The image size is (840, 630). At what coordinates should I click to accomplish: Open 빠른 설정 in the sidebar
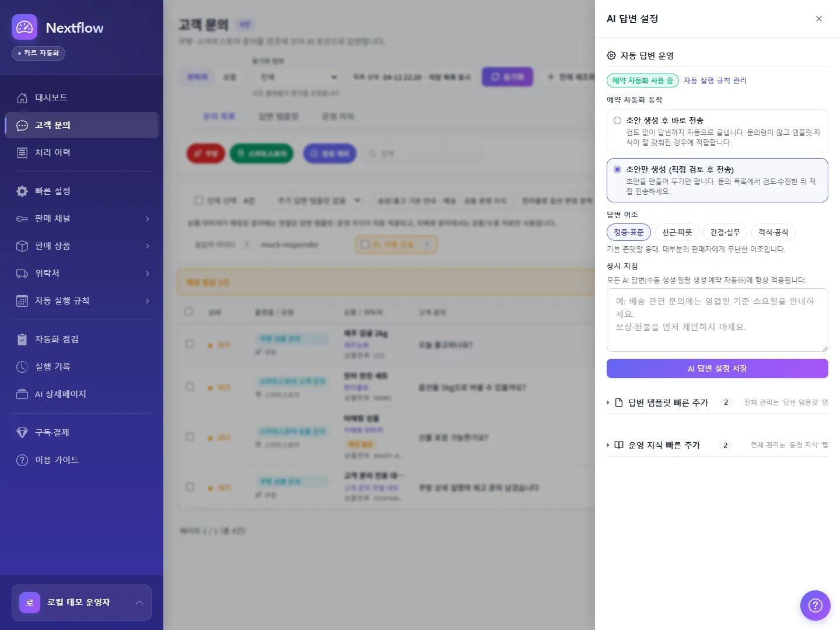click(82, 191)
